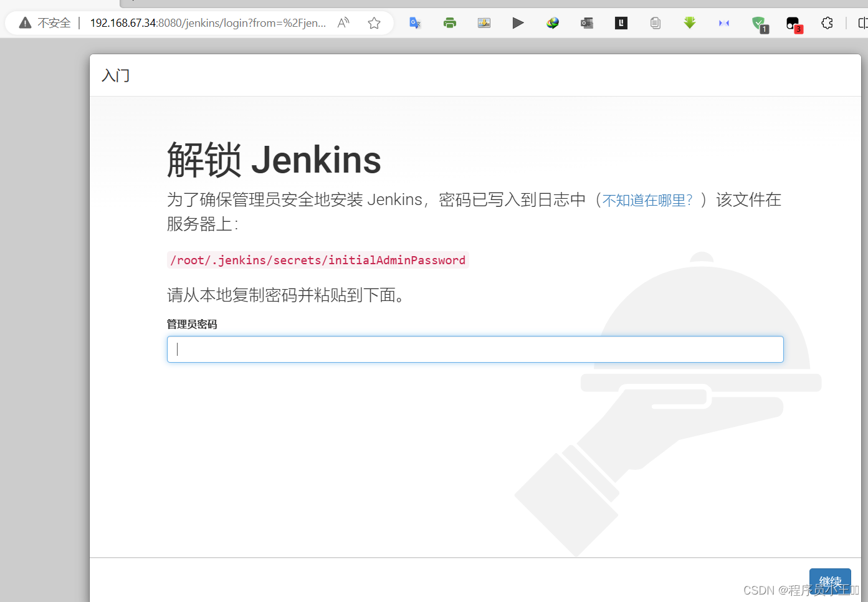Open the black square L extension icon
The image size is (868, 602).
(621, 23)
